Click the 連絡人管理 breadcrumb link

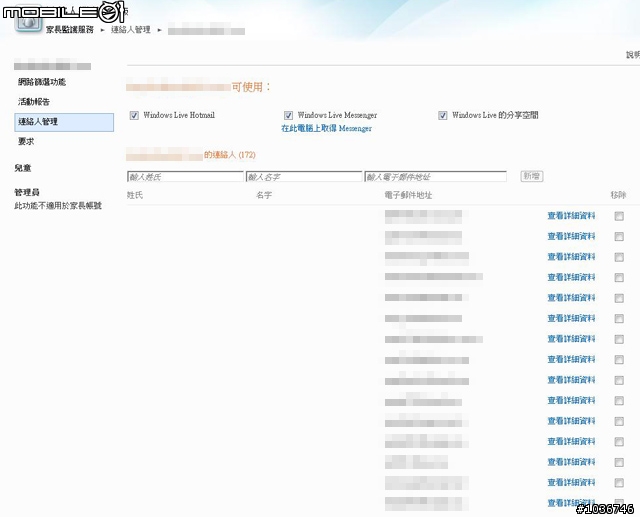pos(131,29)
